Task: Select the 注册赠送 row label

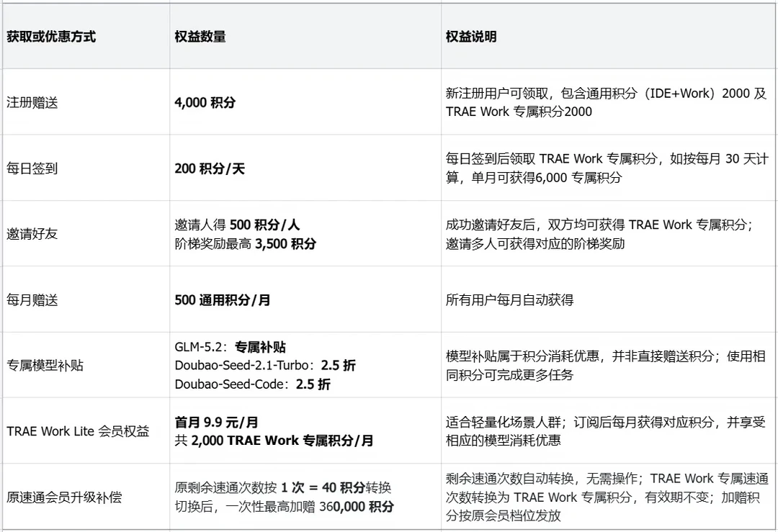Action: (x=32, y=103)
